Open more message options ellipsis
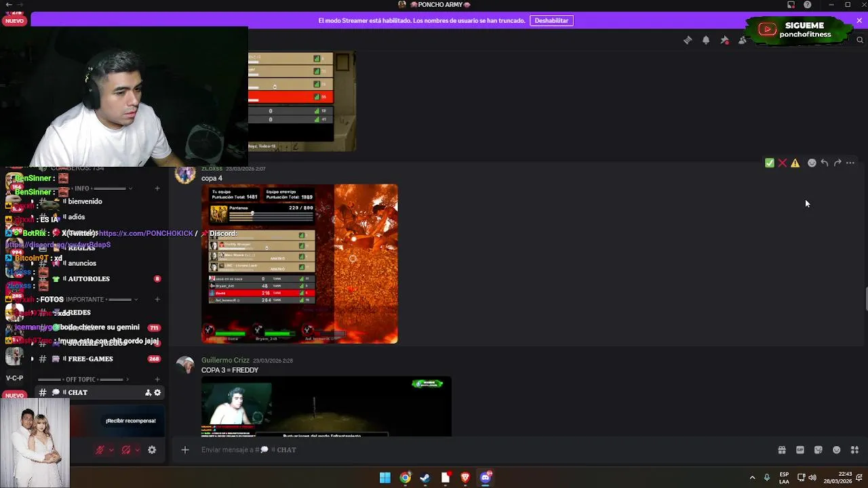Screen dimensions: 868x488 [x=850, y=163]
